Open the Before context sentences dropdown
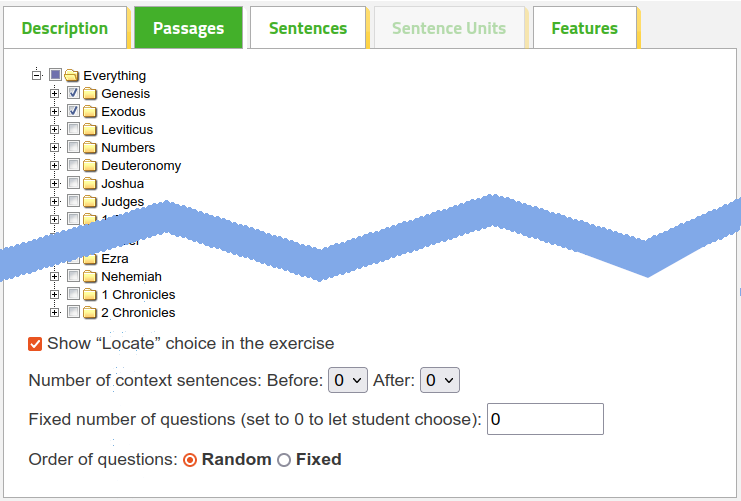Image resolution: width=741 pixels, height=501 pixels. point(348,380)
